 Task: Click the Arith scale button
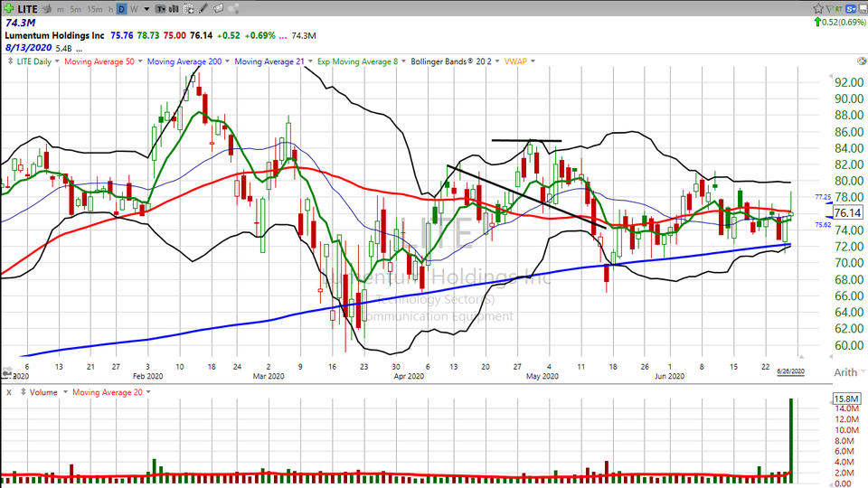[844, 372]
